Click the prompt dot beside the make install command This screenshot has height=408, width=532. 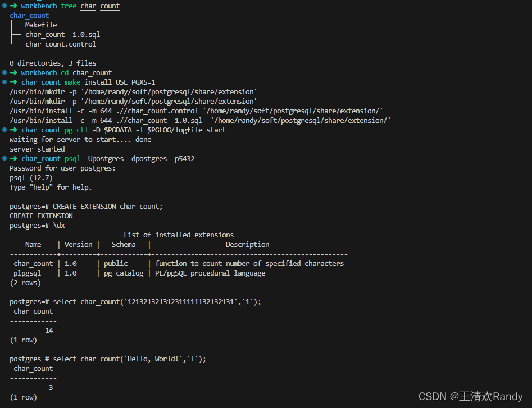tap(6, 82)
